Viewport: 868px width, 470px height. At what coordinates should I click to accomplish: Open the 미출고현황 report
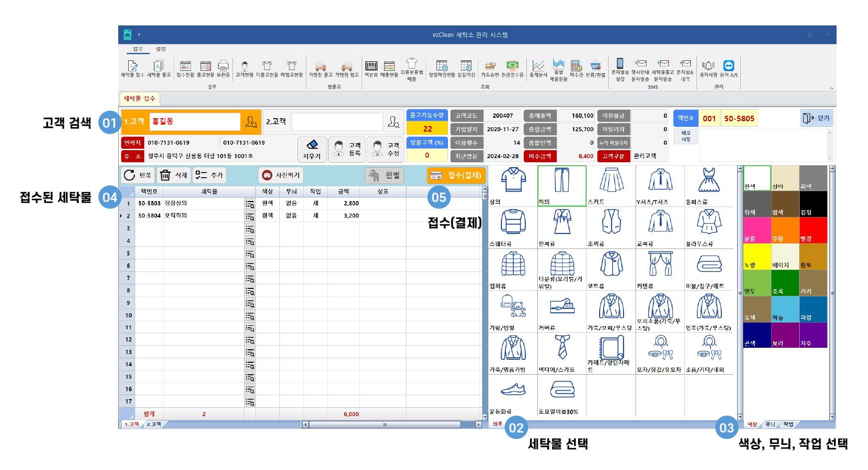(267, 69)
